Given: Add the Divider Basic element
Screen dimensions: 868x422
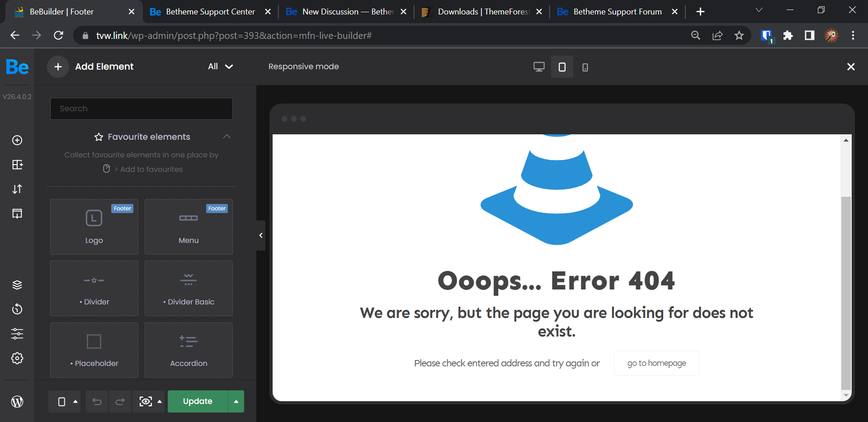Looking at the screenshot, I should 189,288.
